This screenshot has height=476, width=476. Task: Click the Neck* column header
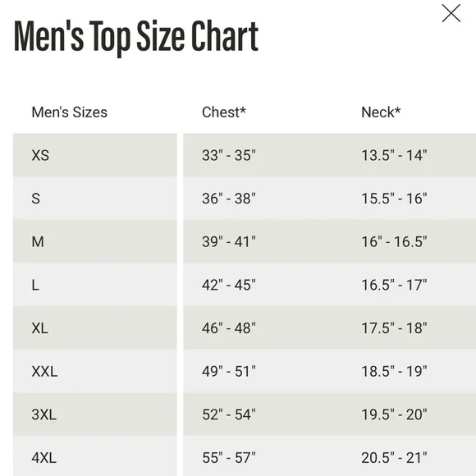click(x=381, y=112)
